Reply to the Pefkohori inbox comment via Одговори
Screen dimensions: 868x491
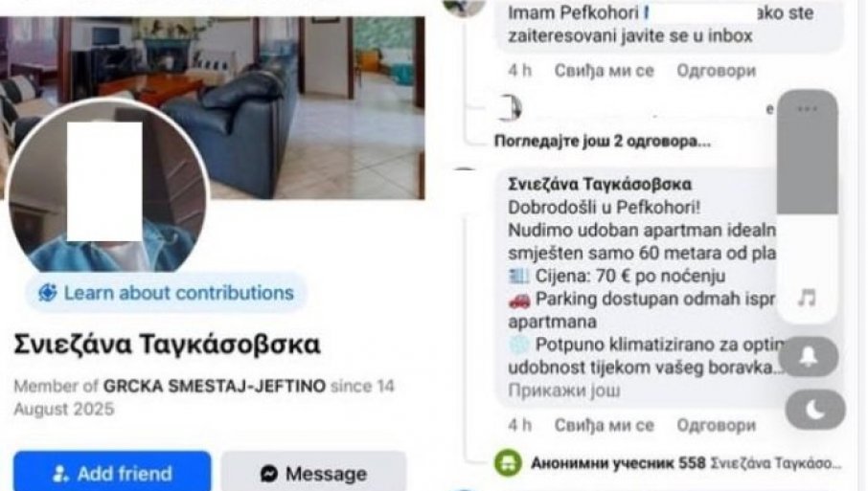pos(717,71)
